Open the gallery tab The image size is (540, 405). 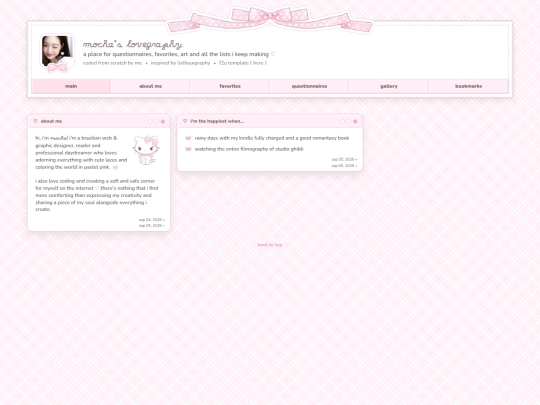tap(389, 86)
